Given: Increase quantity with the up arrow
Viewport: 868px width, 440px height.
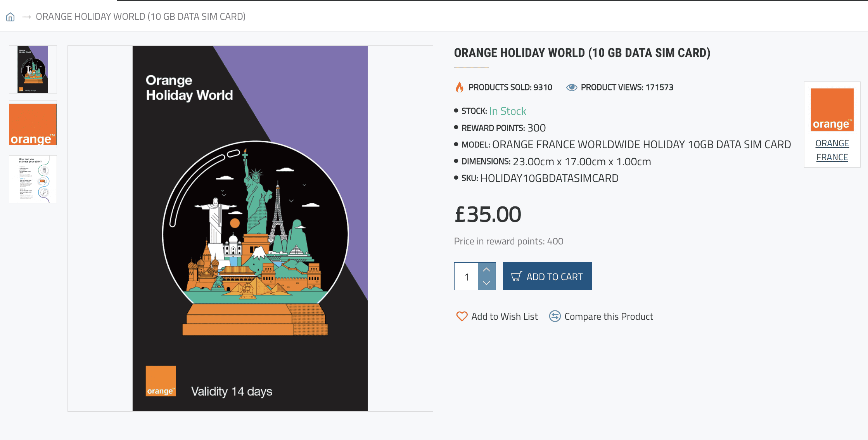Looking at the screenshot, I should point(487,269).
